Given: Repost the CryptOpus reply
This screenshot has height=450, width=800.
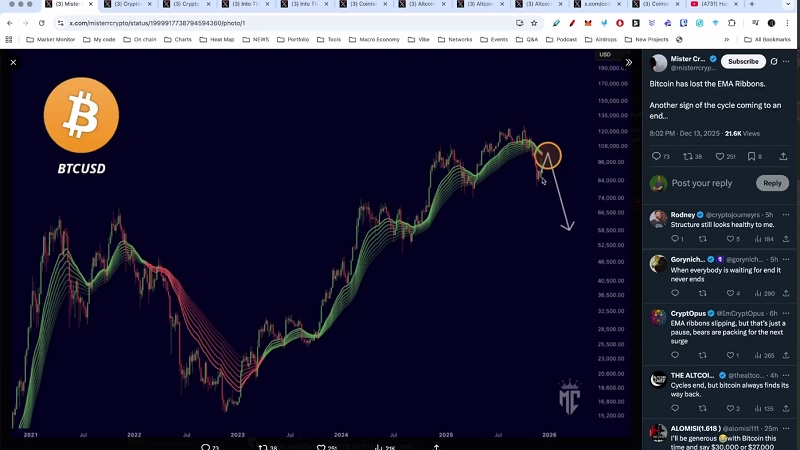Looking at the screenshot, I should [702, 355].
